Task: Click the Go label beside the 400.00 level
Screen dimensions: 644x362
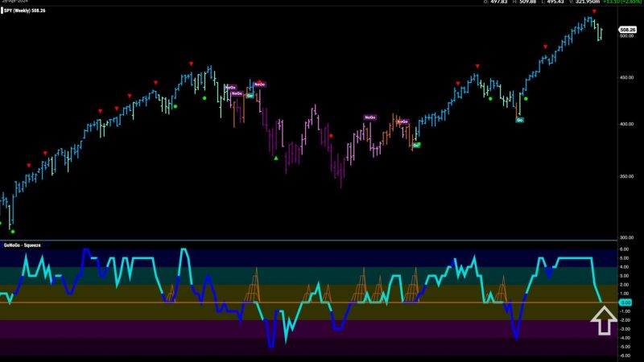Action: click(519, 120)
